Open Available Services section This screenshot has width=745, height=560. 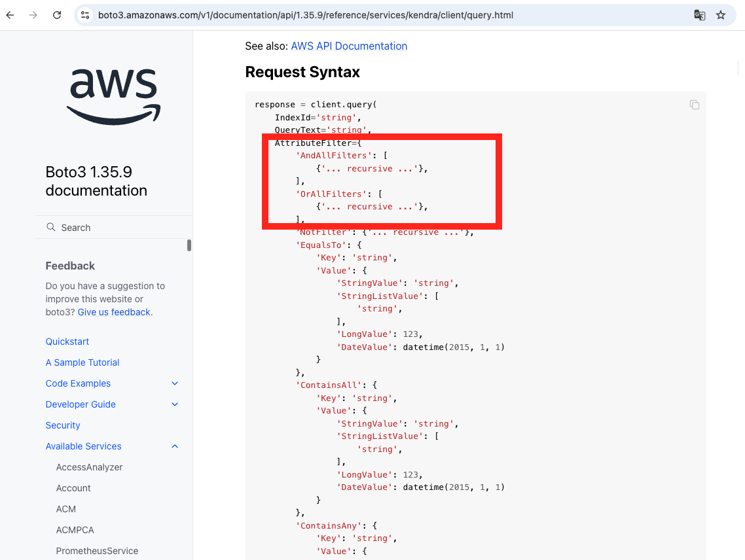[83, 446]
